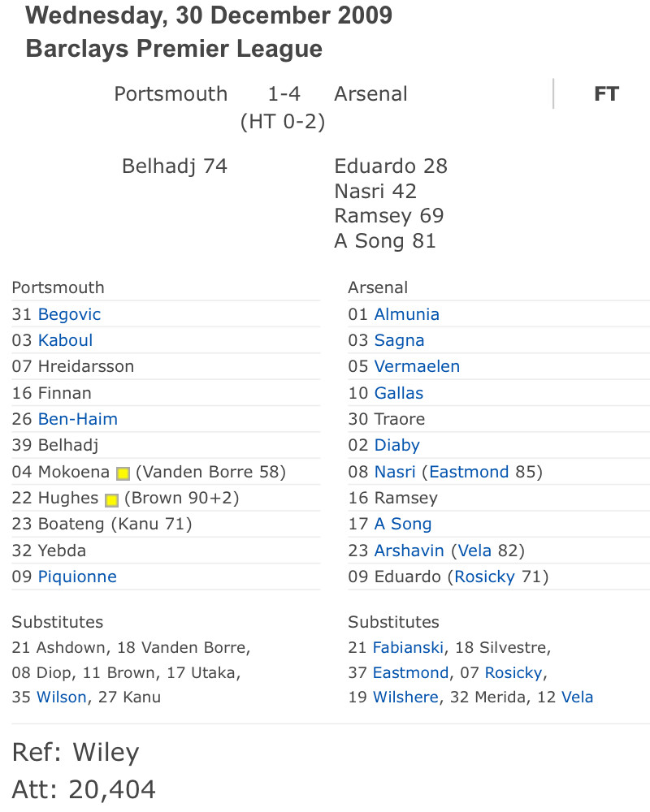Open the Fabianski substitute link
650x812 pixels.
click(x=408, y=647)
